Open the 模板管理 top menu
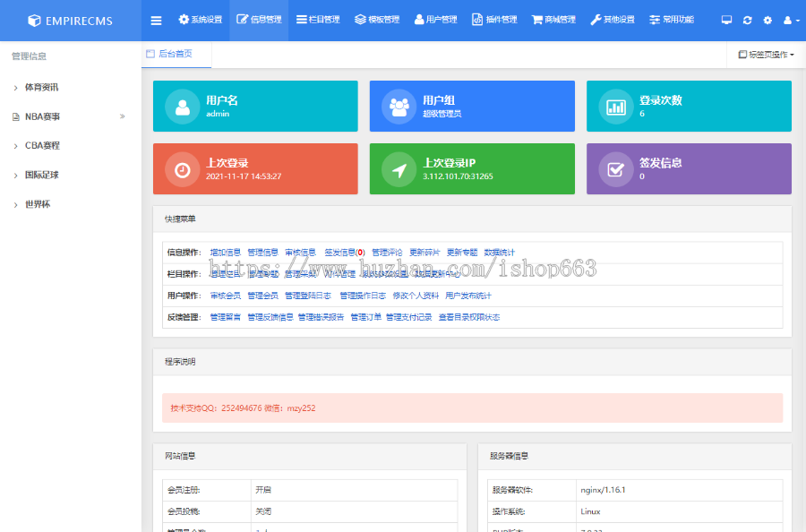This screenshot has height=532, width=806. [x=377, y=20]
